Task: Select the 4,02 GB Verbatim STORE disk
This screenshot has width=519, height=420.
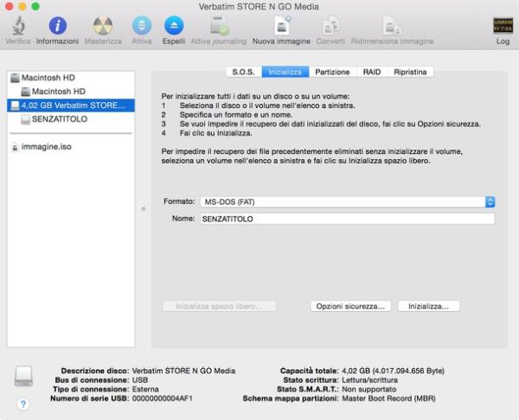Action: click(71, 105)
